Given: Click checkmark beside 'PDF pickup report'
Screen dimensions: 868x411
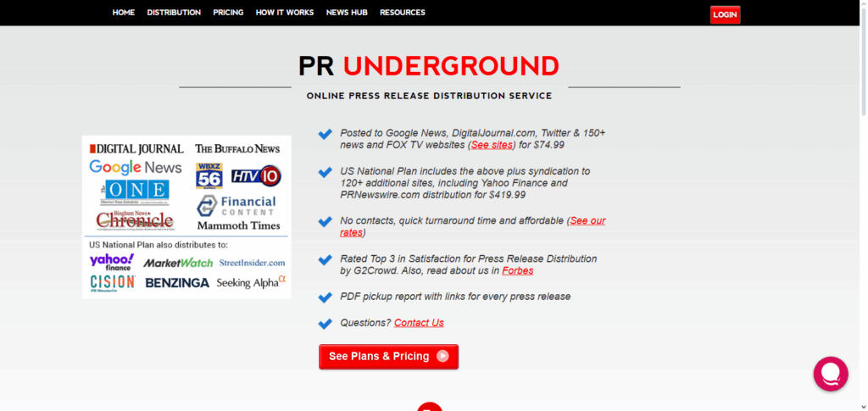Looking at the screenshot, I should (325, 297).
